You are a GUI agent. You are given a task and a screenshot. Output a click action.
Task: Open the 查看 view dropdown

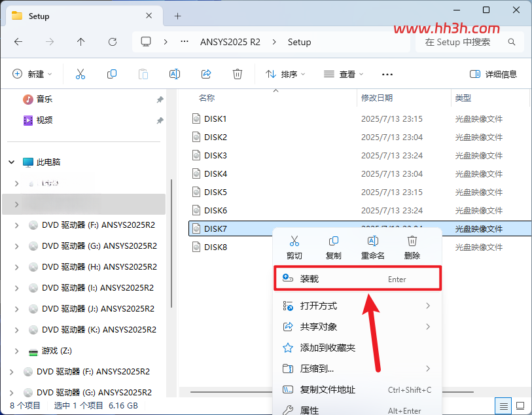[x=344, y=74]
